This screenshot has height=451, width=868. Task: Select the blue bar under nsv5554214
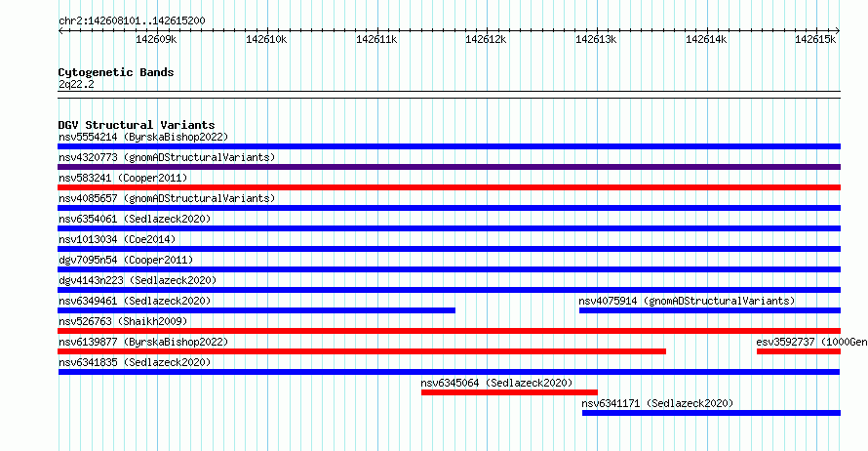coord(449,146)
